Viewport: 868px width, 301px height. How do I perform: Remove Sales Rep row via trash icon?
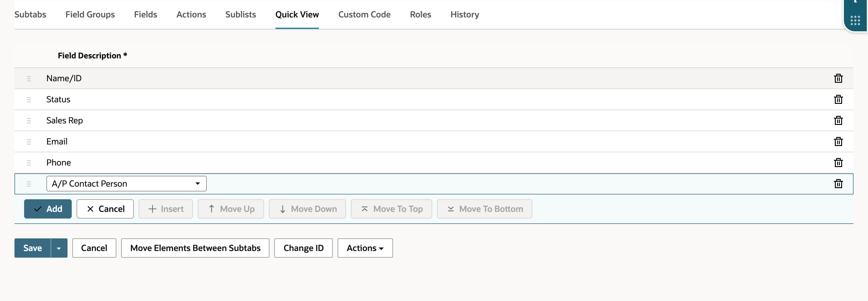[838, 120]
